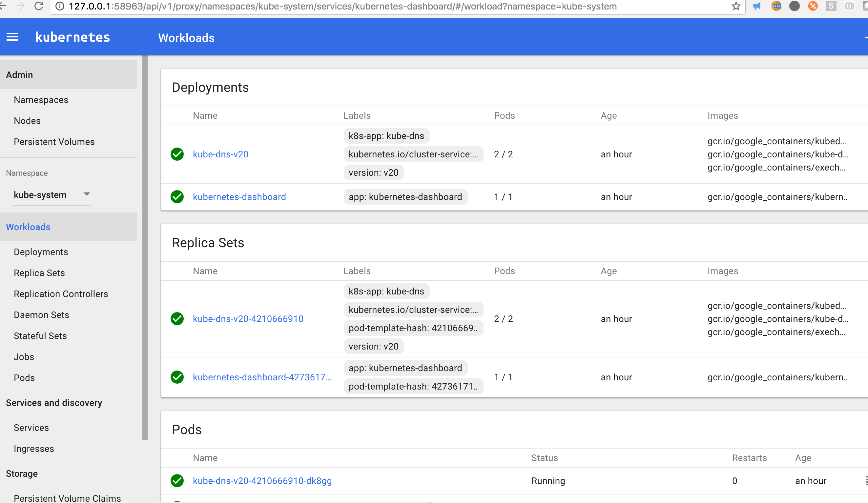This screenshot has height=503, width=868.
Task: Open the kube-system namespace dropdown
Action: click(51, 195)
